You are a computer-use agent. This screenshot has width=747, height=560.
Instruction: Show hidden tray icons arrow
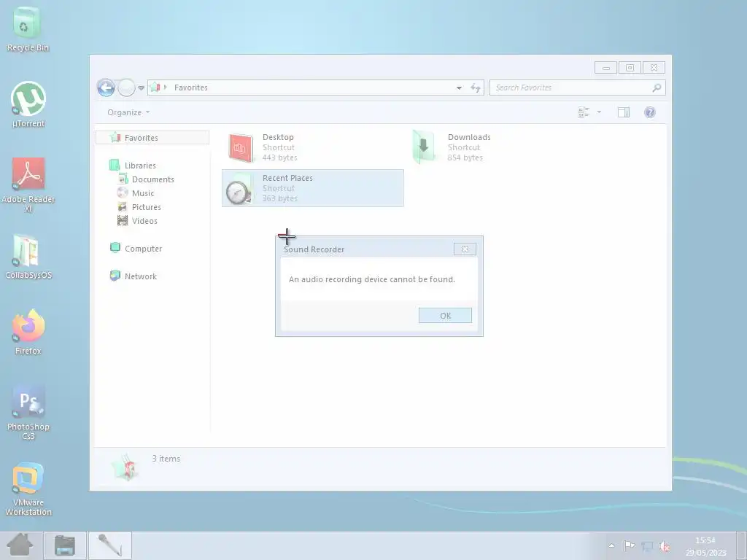pos(612,545)
